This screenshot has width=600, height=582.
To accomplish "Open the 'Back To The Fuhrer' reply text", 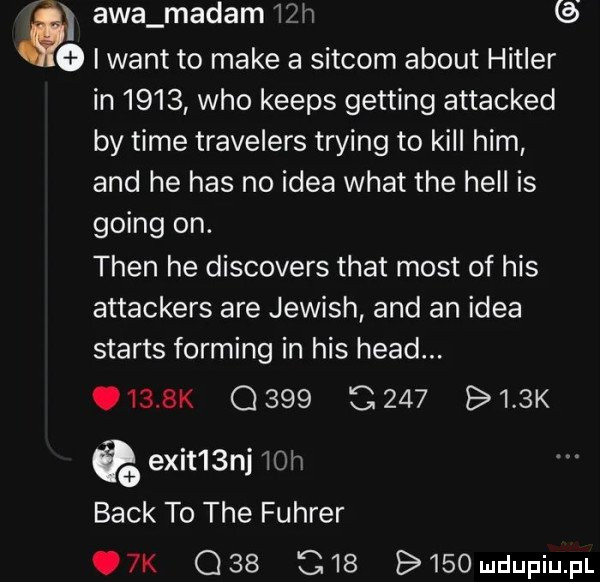I will pos(219,514).
